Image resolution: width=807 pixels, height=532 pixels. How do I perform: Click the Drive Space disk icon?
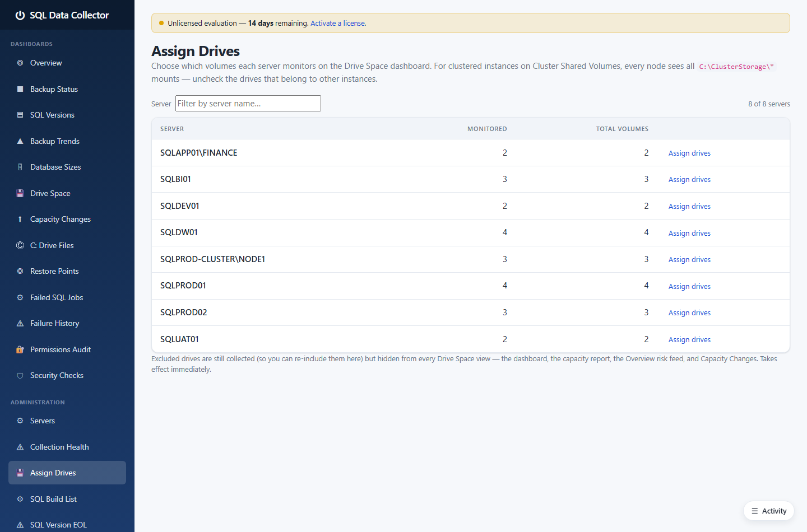20,193
